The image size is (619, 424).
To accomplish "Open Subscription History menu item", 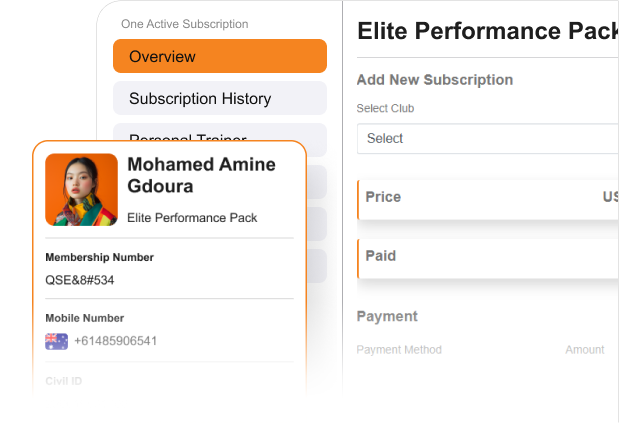I will coord(219,98).
